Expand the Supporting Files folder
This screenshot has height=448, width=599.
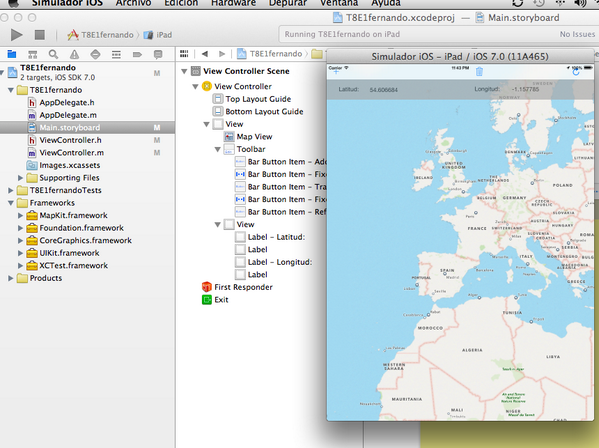pyautogui.click(x=21, y=178)
